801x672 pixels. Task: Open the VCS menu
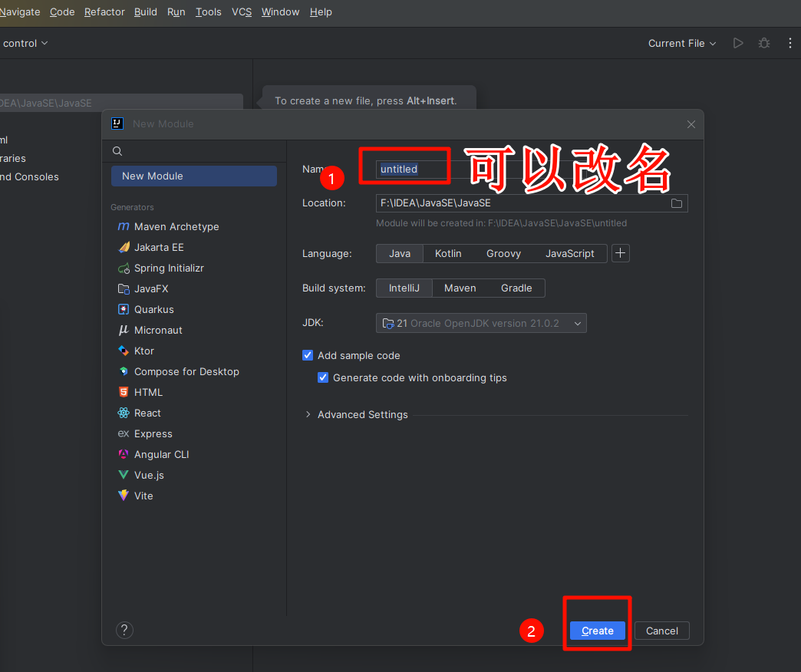pyautogui.click(x=242, y=12)
